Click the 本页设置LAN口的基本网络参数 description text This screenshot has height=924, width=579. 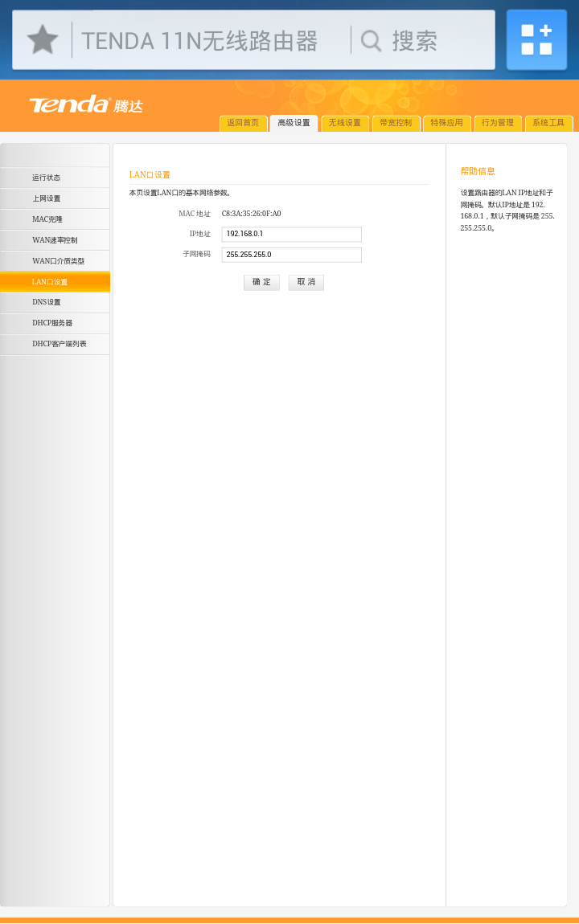(180, 193)
